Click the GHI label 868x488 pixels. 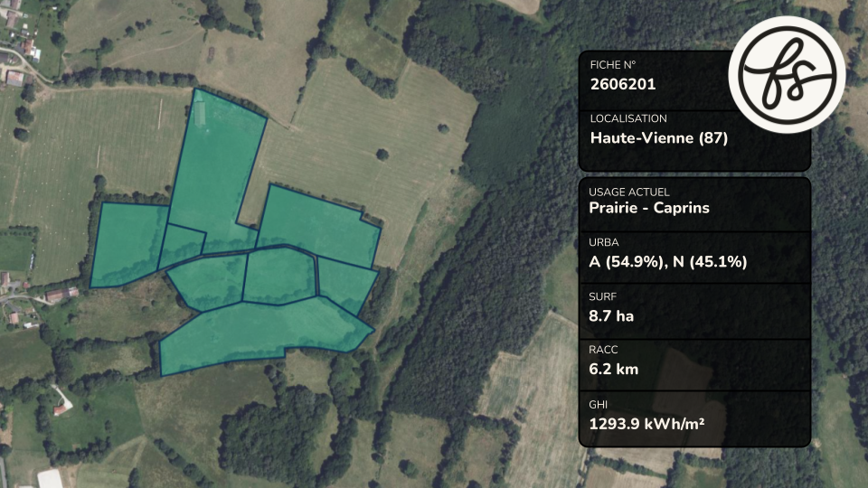click(x=599, y=405)
